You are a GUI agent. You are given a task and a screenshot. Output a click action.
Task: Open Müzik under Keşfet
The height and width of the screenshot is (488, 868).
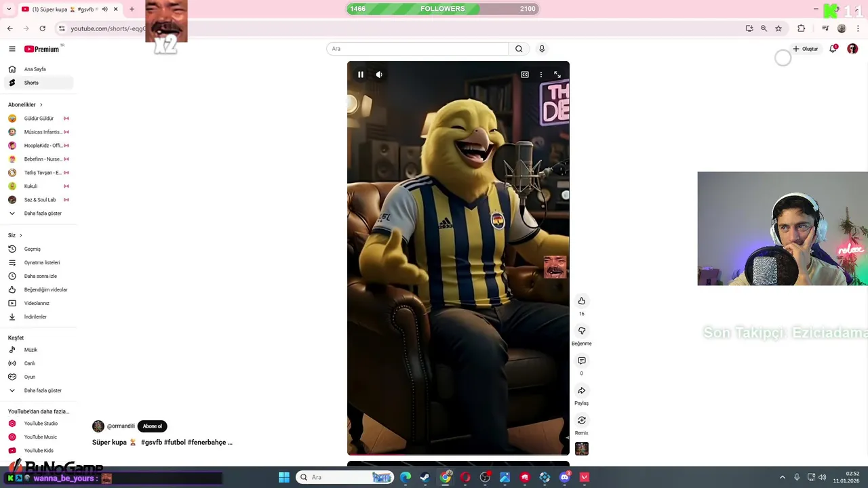tap(39, 350)
